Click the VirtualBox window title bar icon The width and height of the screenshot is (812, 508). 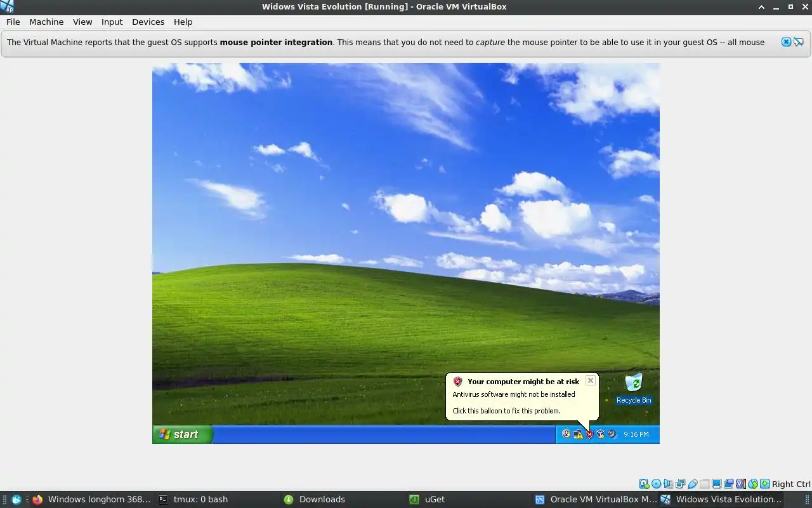8,6
